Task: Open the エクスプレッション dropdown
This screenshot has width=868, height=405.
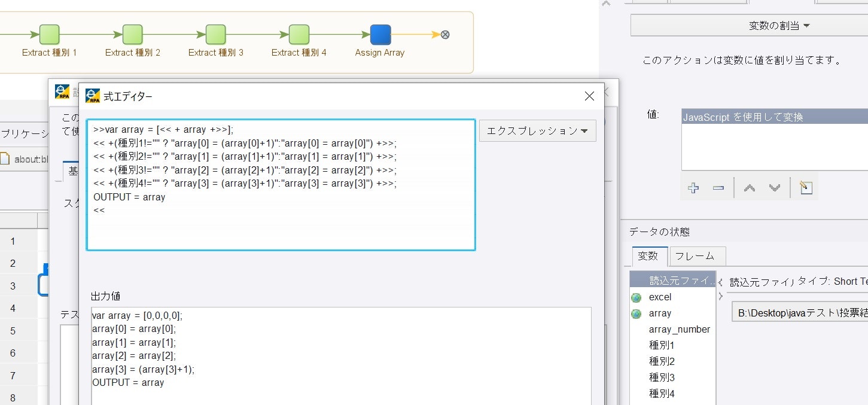Action: tap(537, 130)
